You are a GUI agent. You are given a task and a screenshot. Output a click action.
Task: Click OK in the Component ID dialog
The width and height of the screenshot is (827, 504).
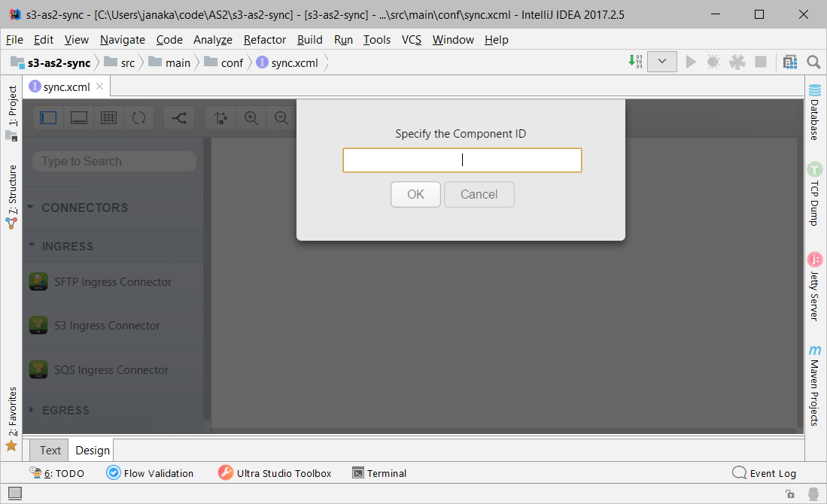point(415,195)
